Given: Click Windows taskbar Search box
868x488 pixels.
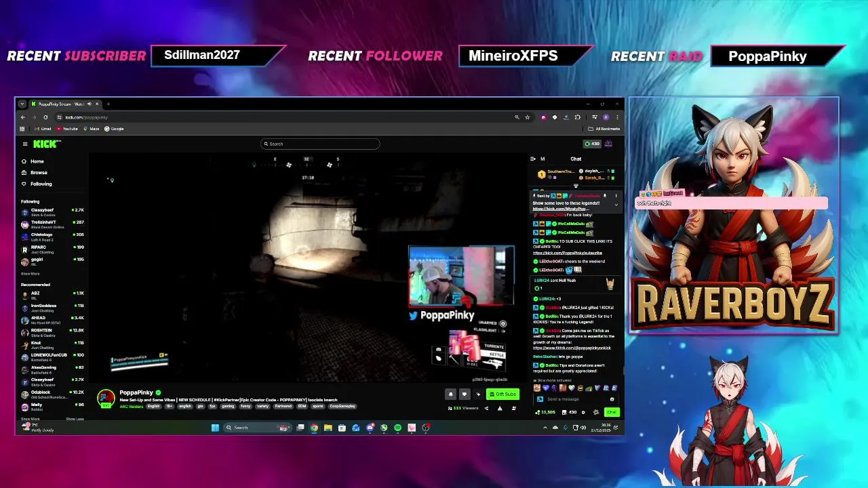Looking at the screenshot, I should [257, 428].
